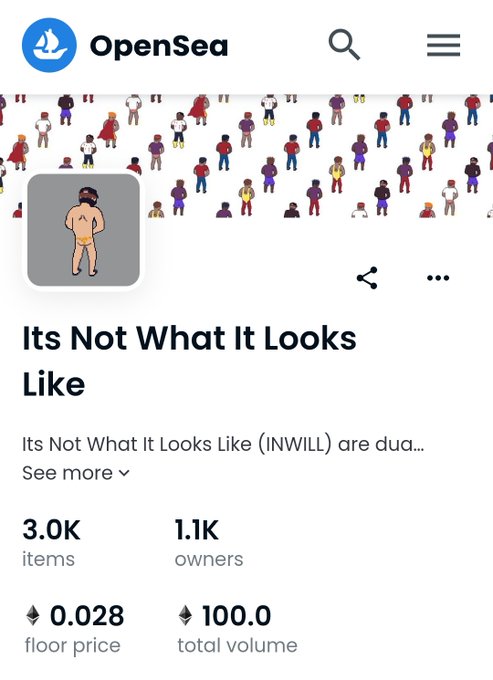This screenshot has height=680, width=493.
Task: Click the OpenSea sailboat logo icon
Action: coord(49,45)
